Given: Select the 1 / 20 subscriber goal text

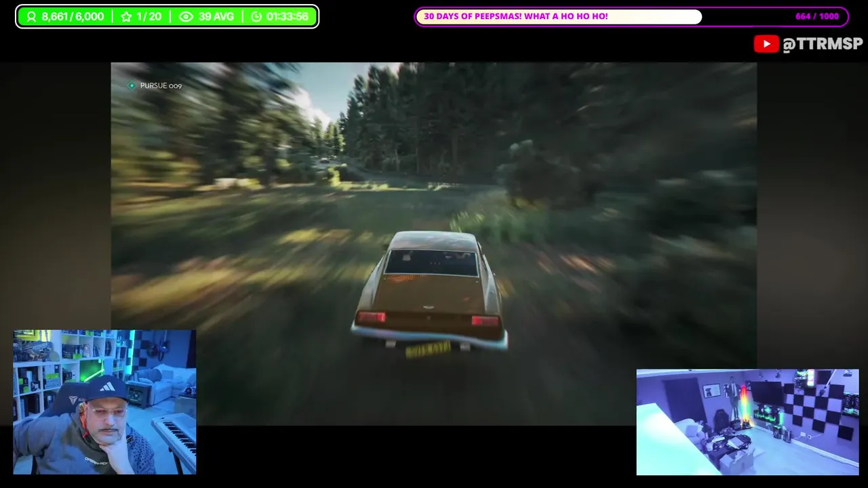Looking at the screenshot, I should click(x=149, y=17).
